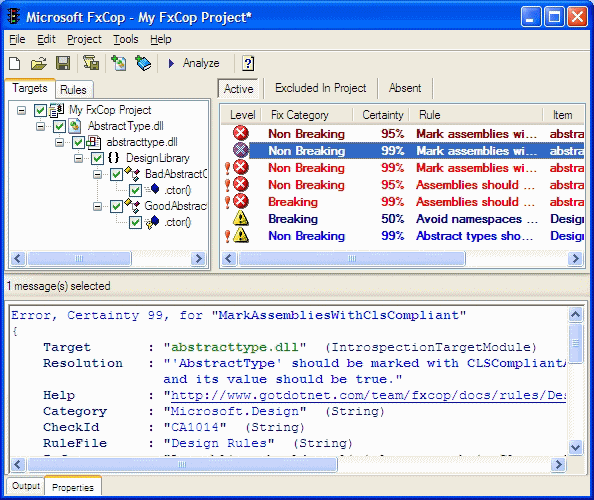Select the Targets tab
The height and width of the screenshot is (500, 594).
click(x=30, y=88)
